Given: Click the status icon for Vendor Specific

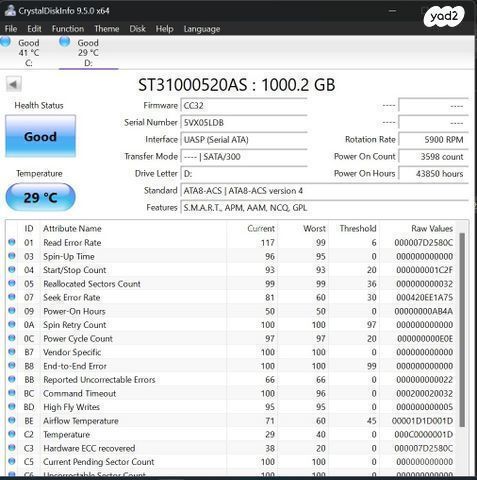Looking at the screenshot, I should (x=12, y=351).
